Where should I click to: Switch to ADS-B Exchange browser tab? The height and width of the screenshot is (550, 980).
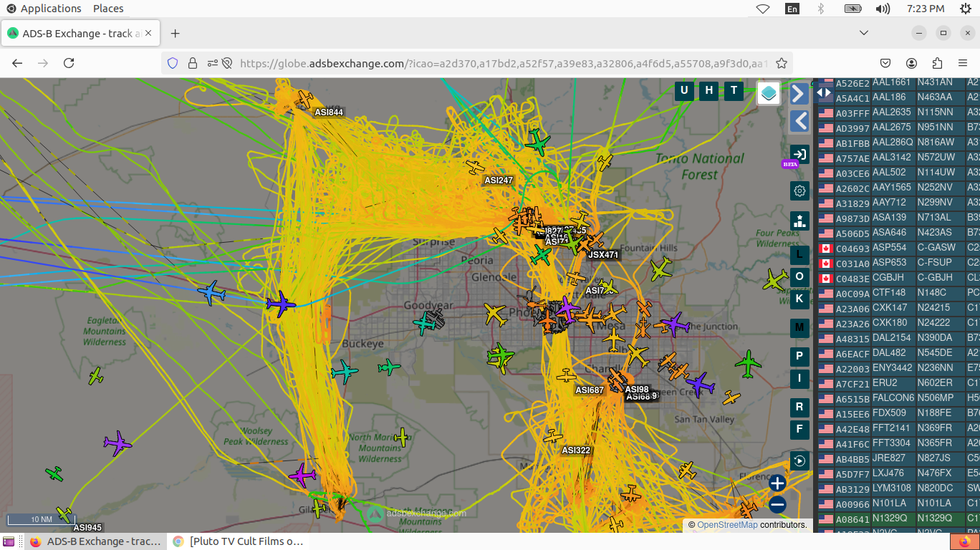click(x=81, y=34)
